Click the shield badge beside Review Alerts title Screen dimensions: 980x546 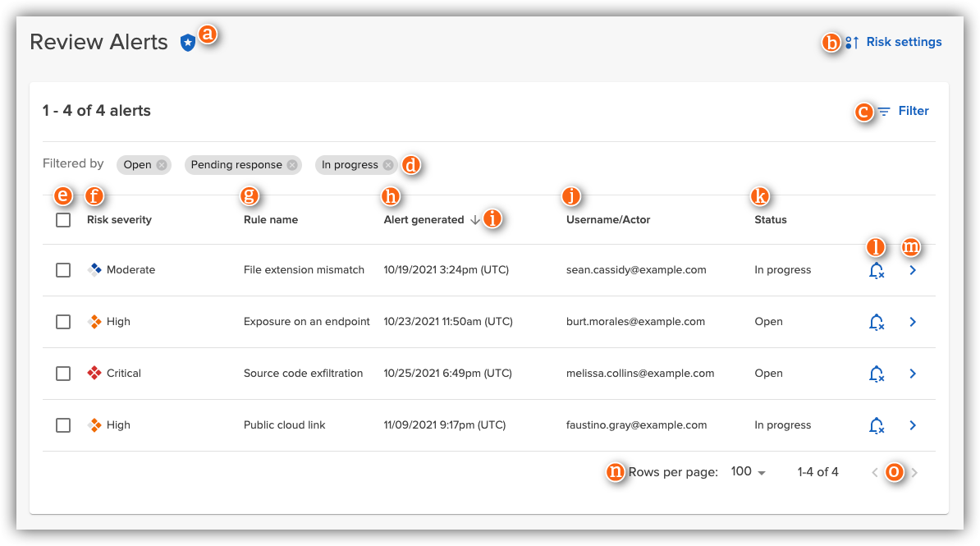188,41
